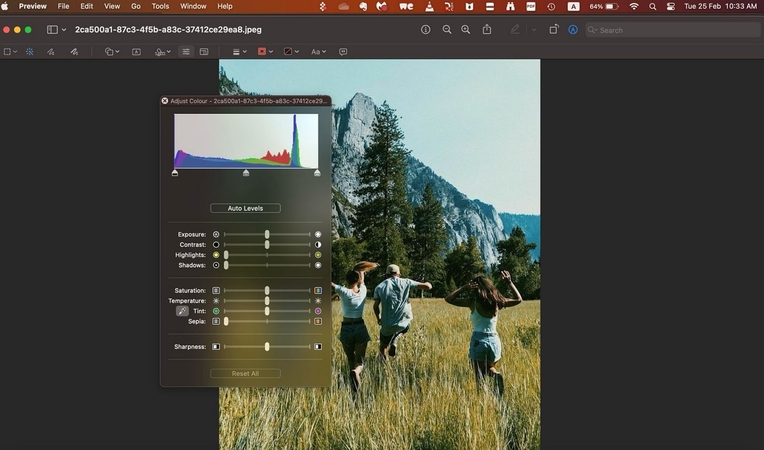Show the image inspector info icon

coord(425,30)
